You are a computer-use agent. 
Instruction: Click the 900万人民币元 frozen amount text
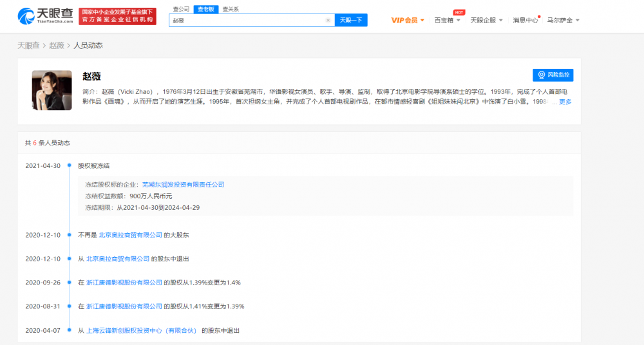pos(151,196)
